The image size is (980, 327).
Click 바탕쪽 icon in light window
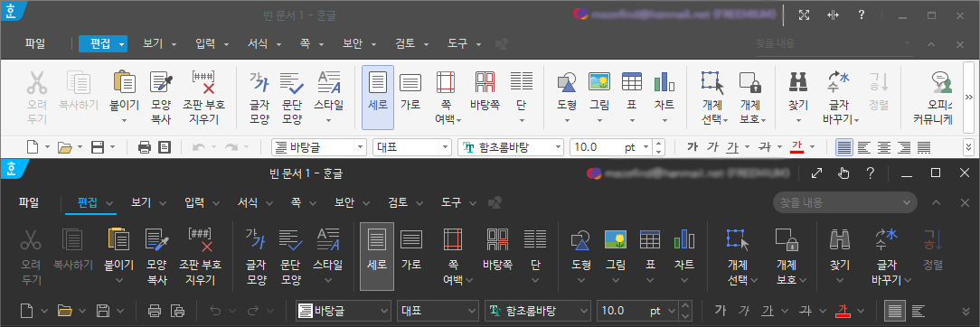[x=485, y=81]
